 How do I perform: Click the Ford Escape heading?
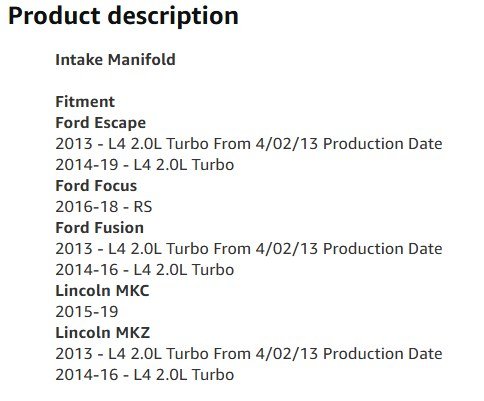[101, 123]
